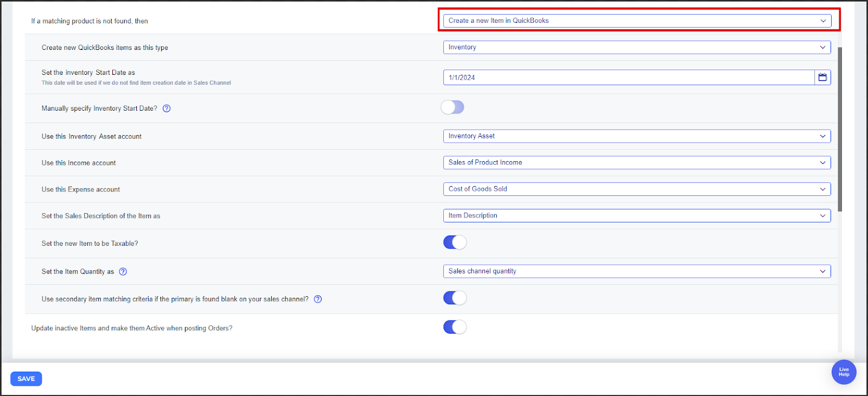Disable Set the new Item to be Taxable
Screen dimensions: 868x396
455,242
